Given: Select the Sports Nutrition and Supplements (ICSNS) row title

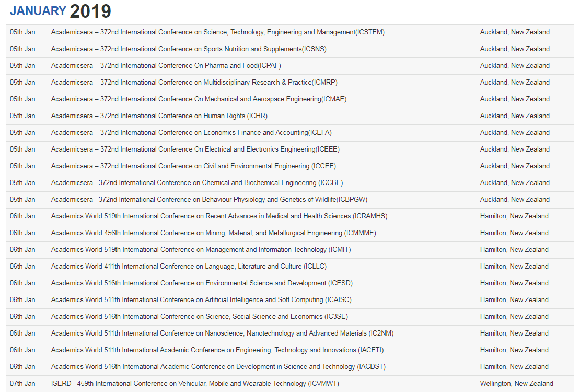Looking at the screenshot, I should point(189,49).
